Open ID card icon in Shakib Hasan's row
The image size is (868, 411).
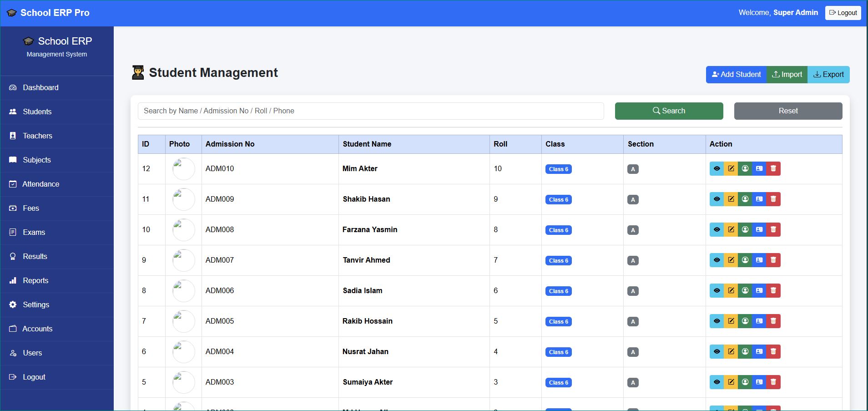pyautogui.click(x=759, y=199)
